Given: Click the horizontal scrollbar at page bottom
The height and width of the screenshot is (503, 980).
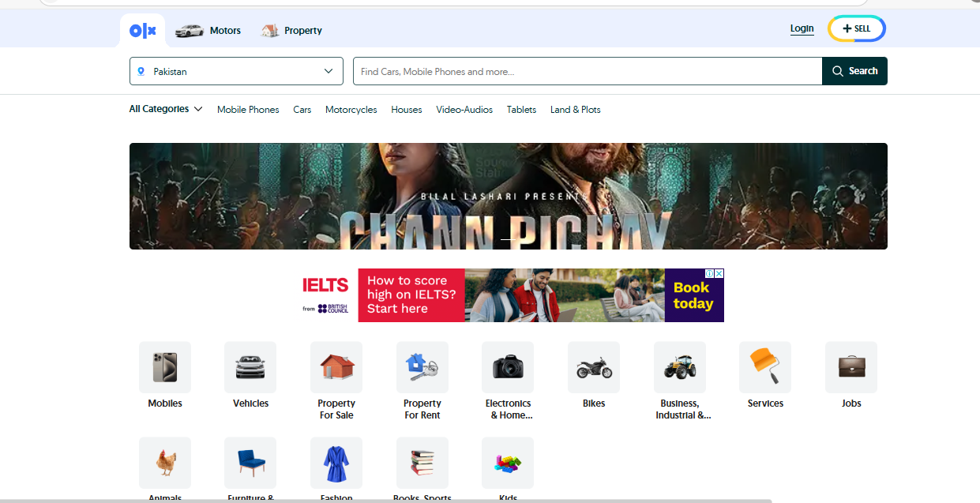Looking at the screenshot, I should click(x=386, y=501).
